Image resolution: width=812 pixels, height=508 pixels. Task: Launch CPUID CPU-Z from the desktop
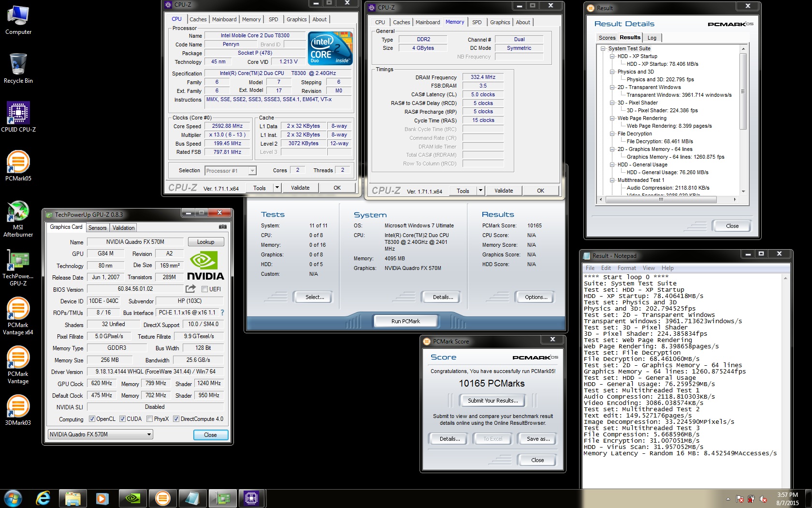click(18, 117)
